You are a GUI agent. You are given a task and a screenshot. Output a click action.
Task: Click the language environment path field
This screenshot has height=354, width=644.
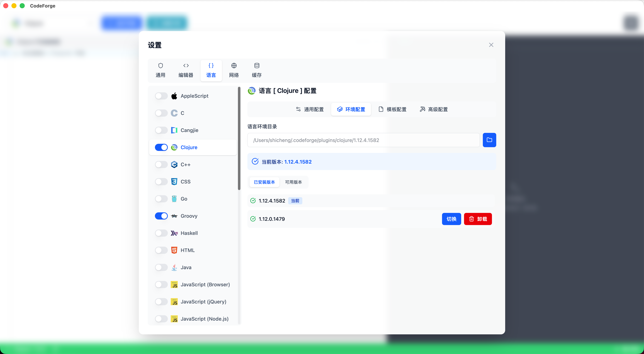click(363, 140)
